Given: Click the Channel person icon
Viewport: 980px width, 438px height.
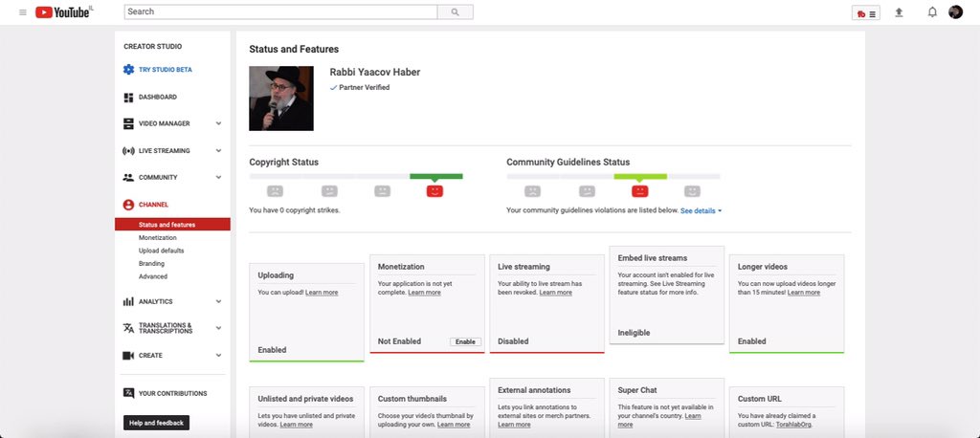Looking at the screenshot, I should pos(128,205).
